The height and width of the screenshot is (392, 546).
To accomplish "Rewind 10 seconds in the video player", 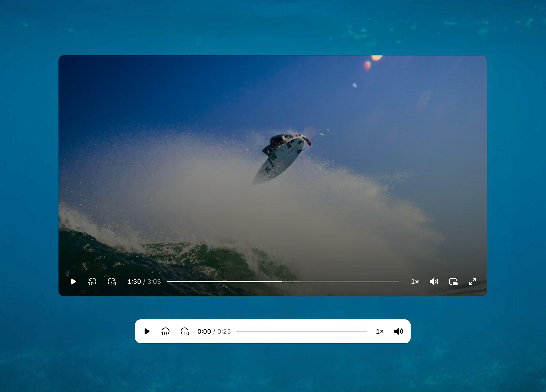I will tap(92, 281).
